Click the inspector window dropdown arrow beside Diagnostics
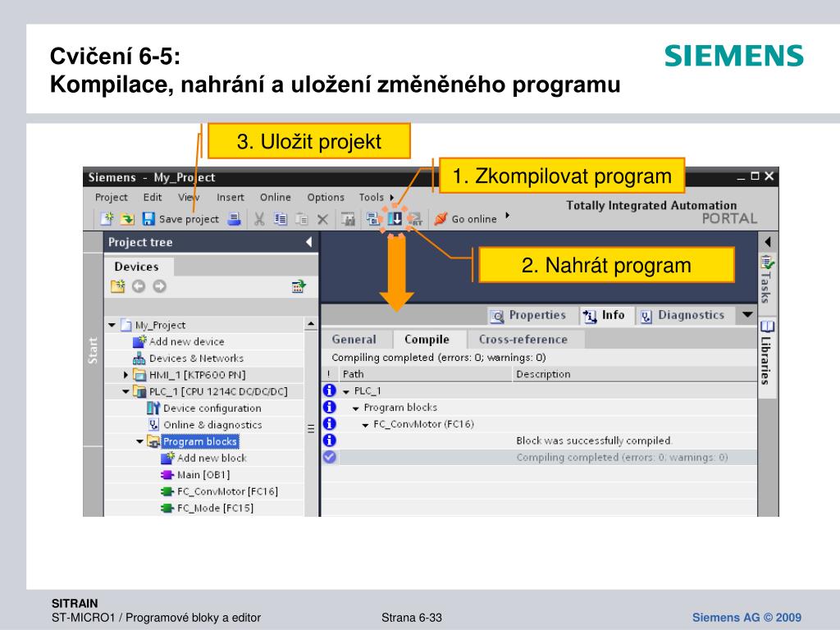This screenshot has height=630, width=840. (747, 314)
